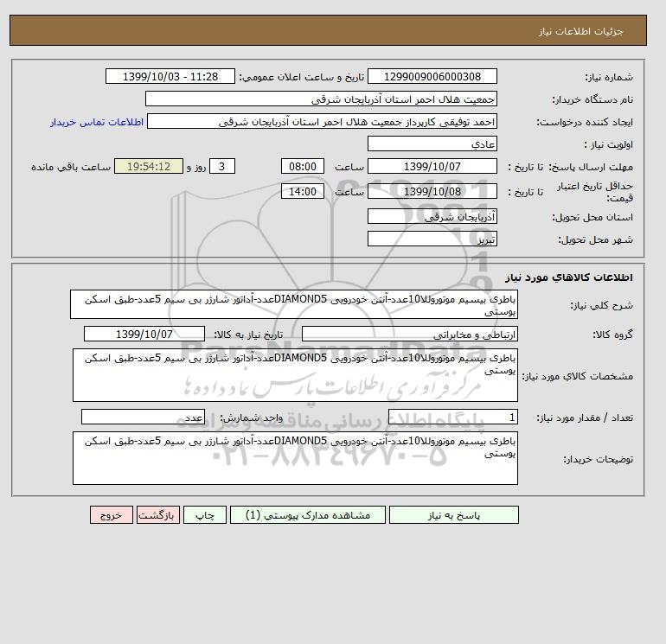Click delivery province field آذربایجان شرقی
The height and width of the screenshot is (644, 666).
click(x=432, y=216)
